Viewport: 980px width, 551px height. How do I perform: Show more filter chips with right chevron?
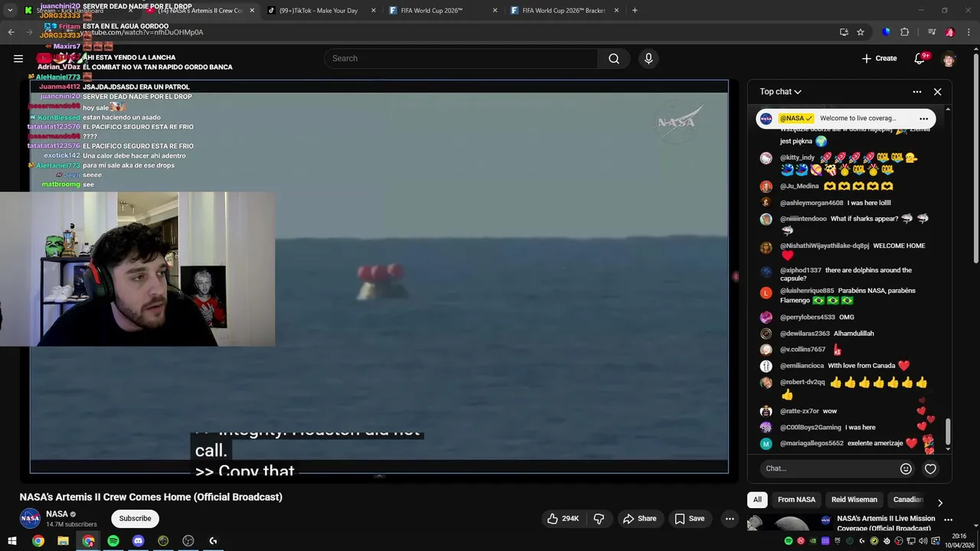click(x=940, y=503)
